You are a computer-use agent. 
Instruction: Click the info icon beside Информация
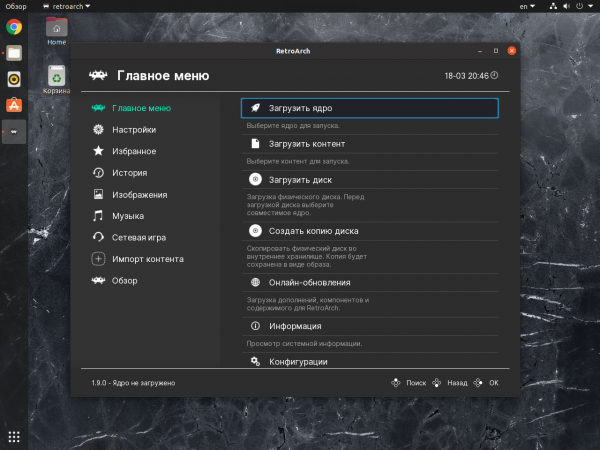tap(255, 326)
